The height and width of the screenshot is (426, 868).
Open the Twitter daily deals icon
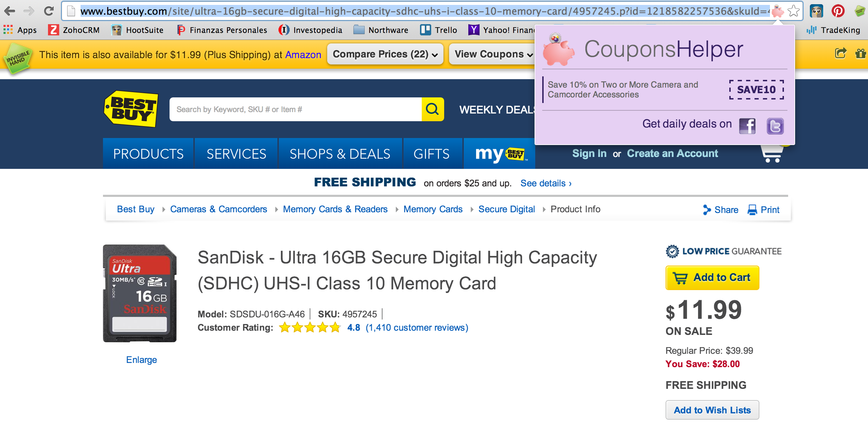pyautogui.click(x=775, y=126)
